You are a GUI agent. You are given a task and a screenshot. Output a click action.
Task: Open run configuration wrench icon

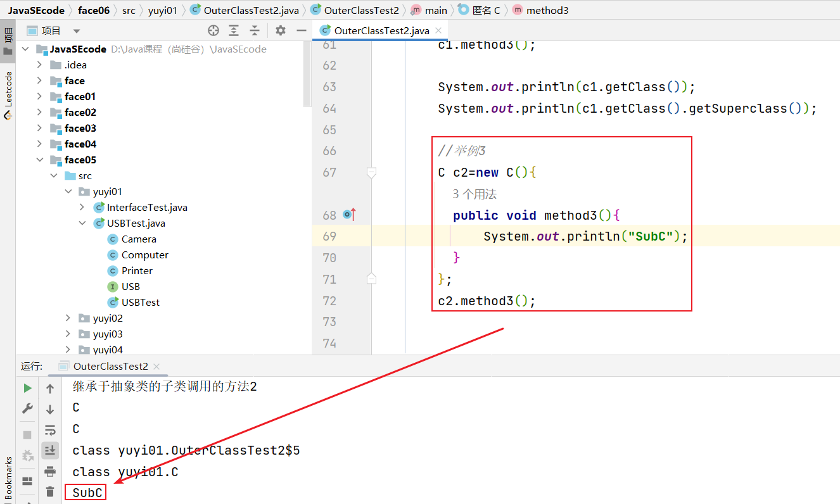tap(27, 408)
